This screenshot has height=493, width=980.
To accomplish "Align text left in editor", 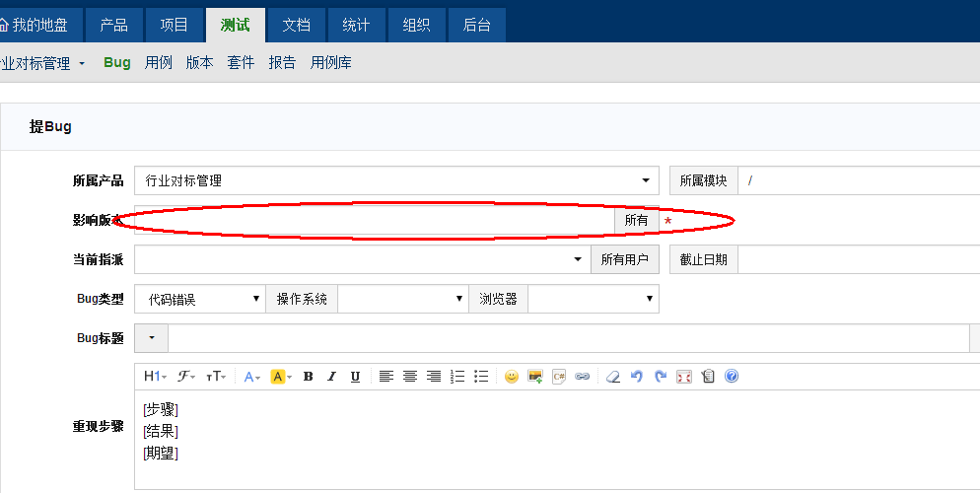I will 386,376.
